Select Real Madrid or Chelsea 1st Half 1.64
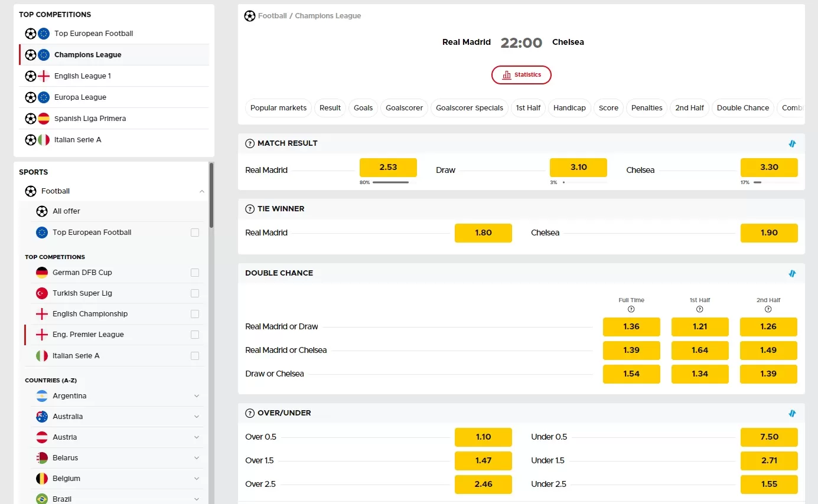The image size is (818, 504). coord(700,351)
